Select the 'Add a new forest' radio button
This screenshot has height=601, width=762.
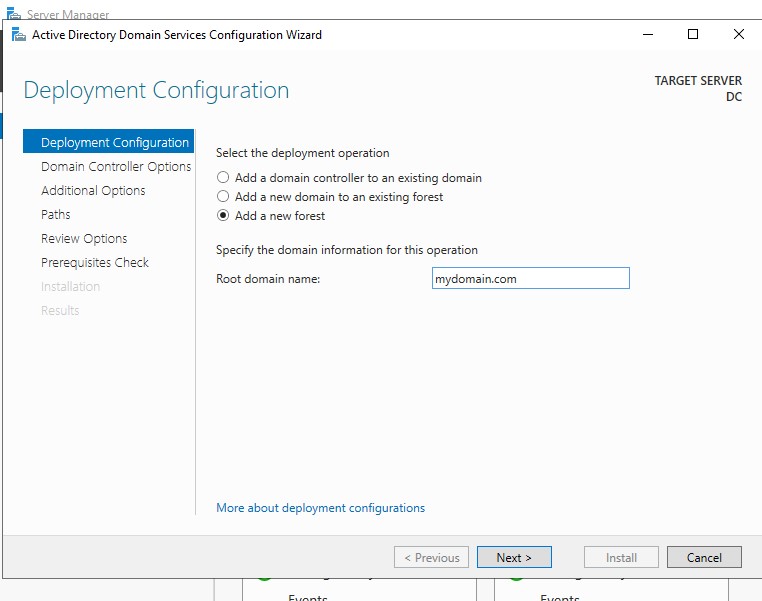click(x=223, y=215)
